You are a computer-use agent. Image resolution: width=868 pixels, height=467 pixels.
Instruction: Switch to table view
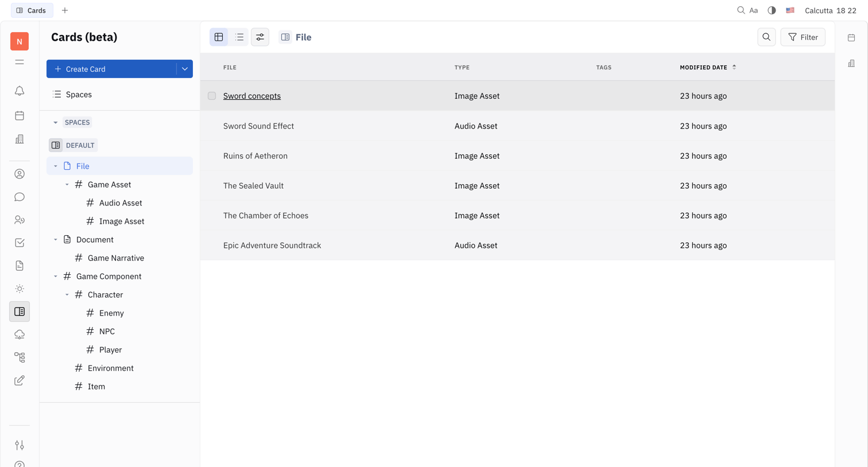219,37
